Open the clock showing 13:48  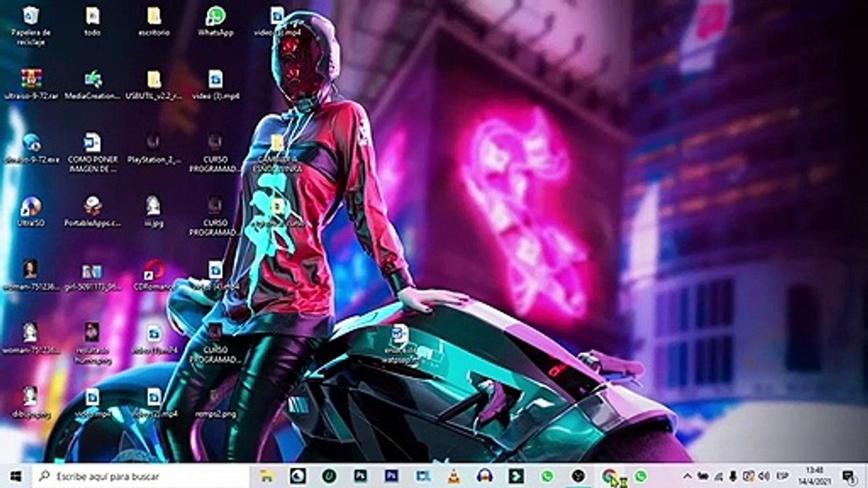coord(816,476)
